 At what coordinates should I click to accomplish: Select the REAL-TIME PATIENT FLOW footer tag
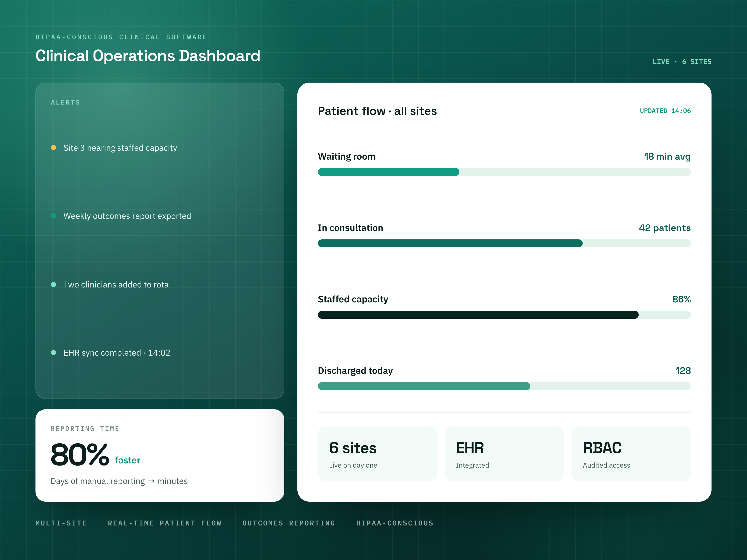pyautogui.click(x=165, y=523)
